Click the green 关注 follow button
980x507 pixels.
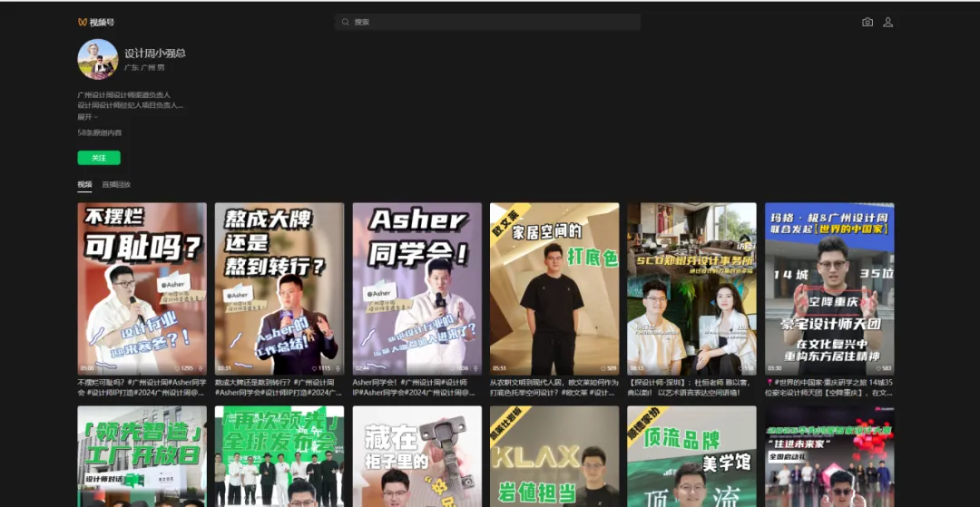[x=99, y=158]
